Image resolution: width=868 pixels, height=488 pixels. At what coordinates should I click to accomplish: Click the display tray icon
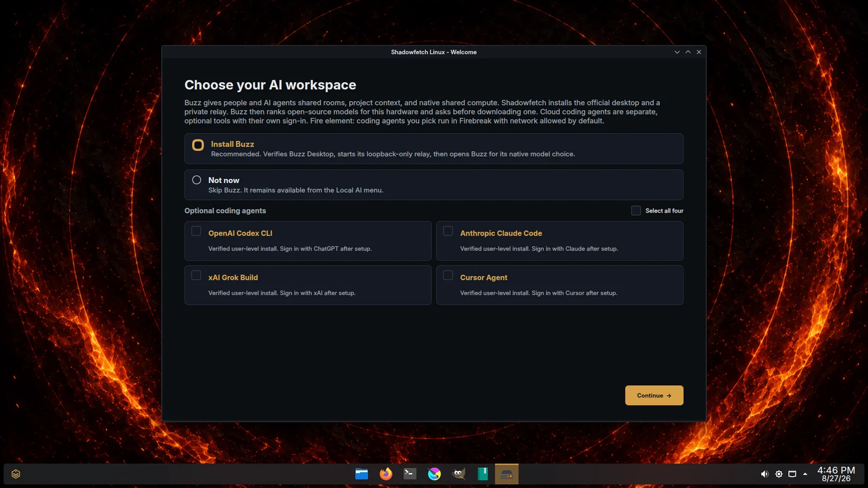pyautogui.click(x=792, y=474)
